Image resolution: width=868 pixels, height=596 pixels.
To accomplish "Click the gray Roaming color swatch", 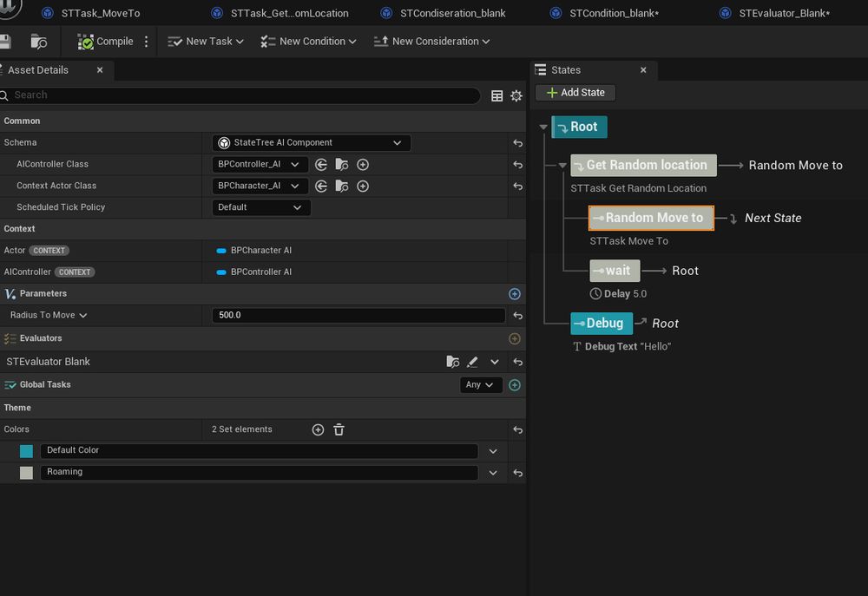I will pyautogui.click(x=26, y=473).
